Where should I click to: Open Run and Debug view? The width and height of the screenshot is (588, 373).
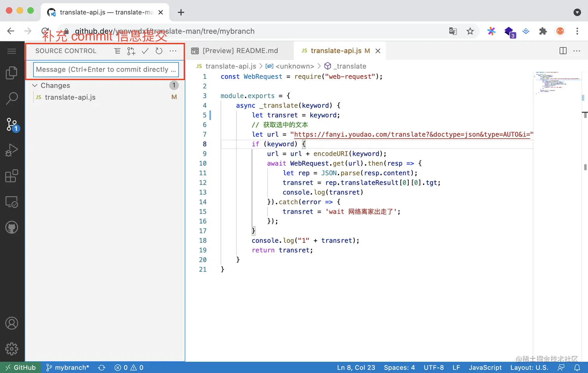[x=12, y=150]
